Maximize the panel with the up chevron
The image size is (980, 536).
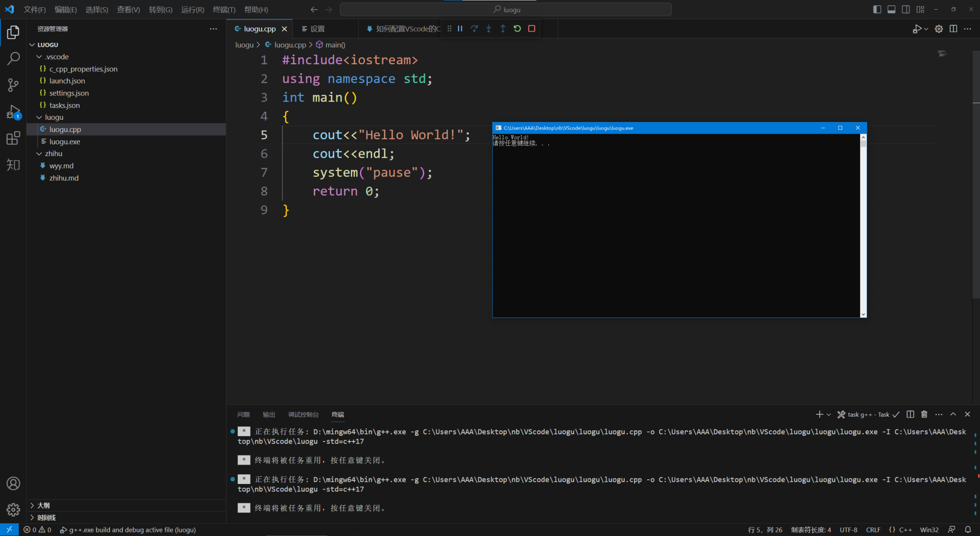point(953,415)
